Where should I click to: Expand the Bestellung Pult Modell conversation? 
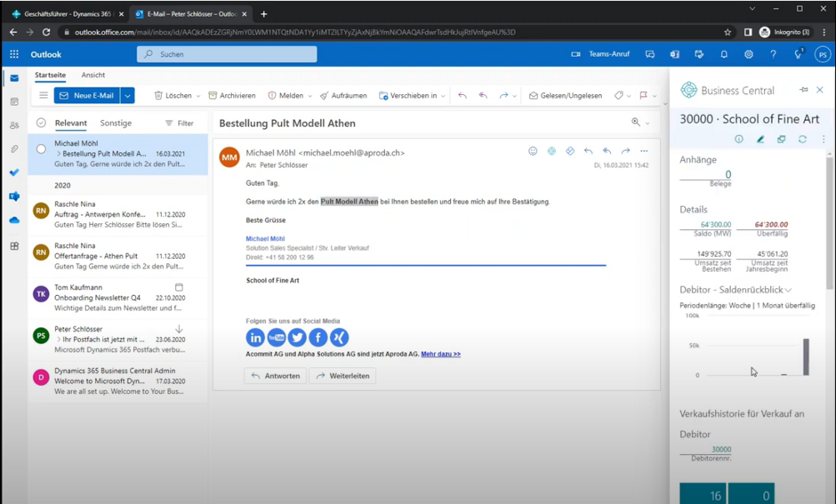59,154
